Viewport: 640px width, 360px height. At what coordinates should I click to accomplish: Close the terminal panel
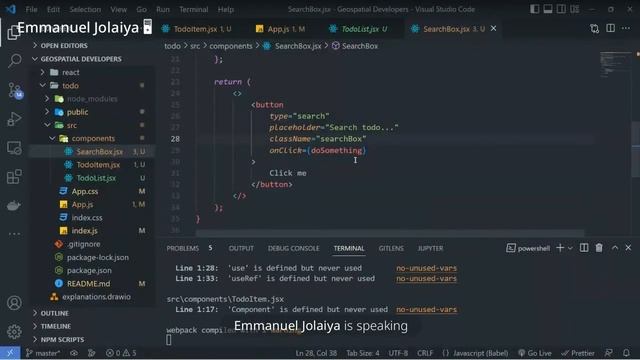coord(628,248)
